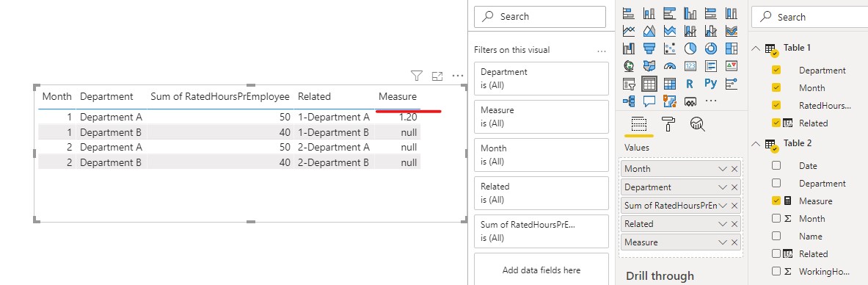Expand the Sum of RatedHoursPrE... filter card

coord(541,231)
